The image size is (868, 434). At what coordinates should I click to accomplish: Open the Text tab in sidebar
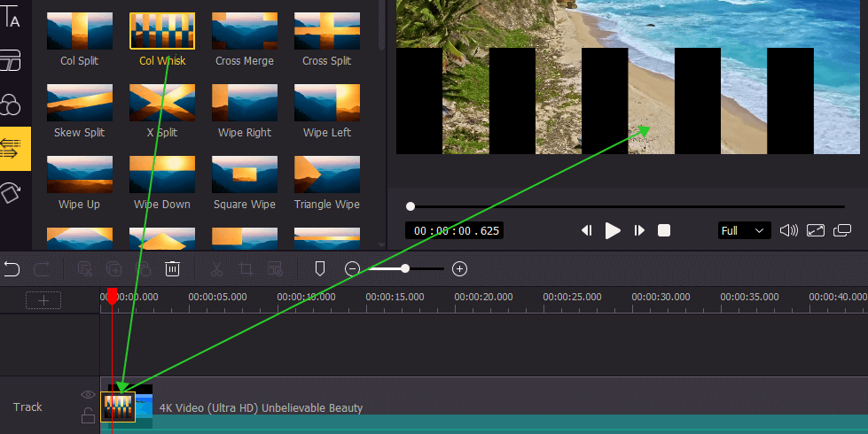click(11, 15)
